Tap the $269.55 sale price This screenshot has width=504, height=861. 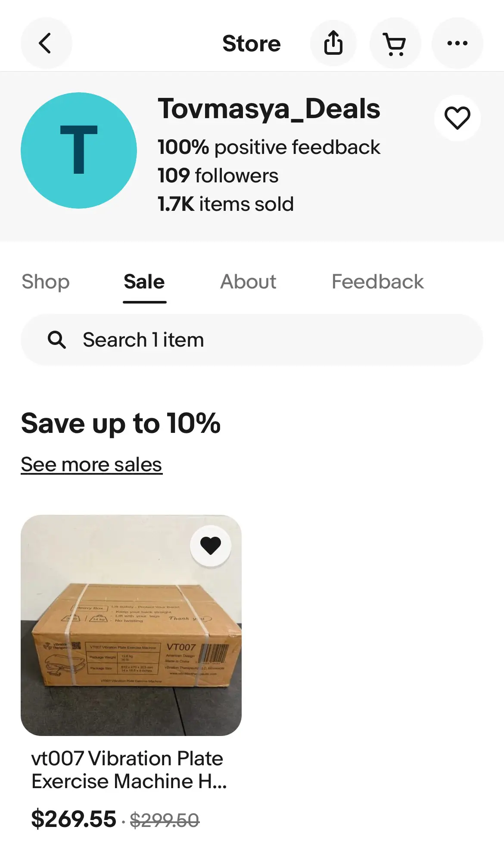[74, 819]
